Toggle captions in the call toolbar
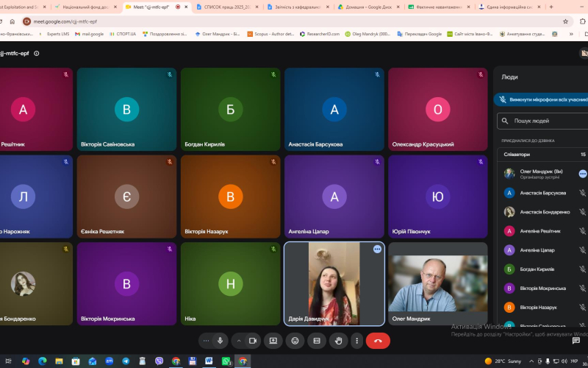This screenshot has width=588, height=368. 317,341
